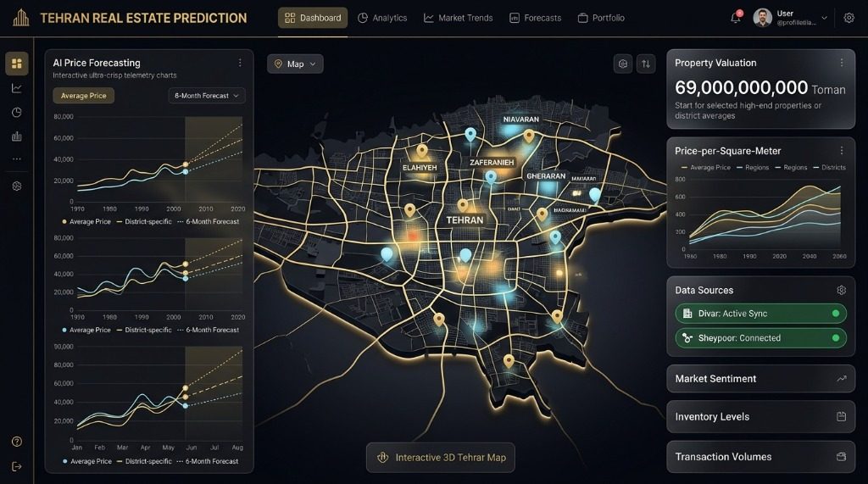Open the Portfolio tab
This screenshot has width=868, height=484.
pyautogui.click(x=601, y=18)
